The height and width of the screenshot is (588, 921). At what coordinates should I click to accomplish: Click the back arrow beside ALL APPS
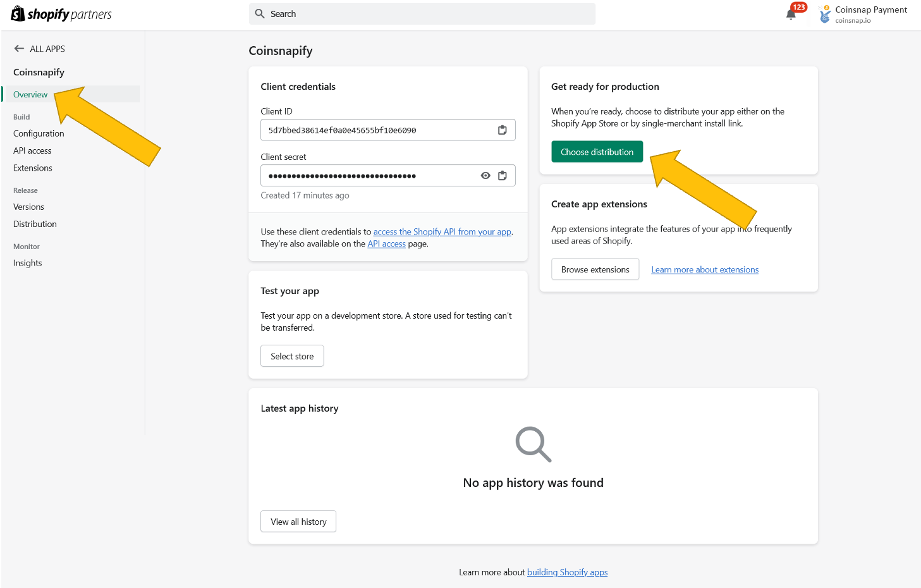point(19,49)
